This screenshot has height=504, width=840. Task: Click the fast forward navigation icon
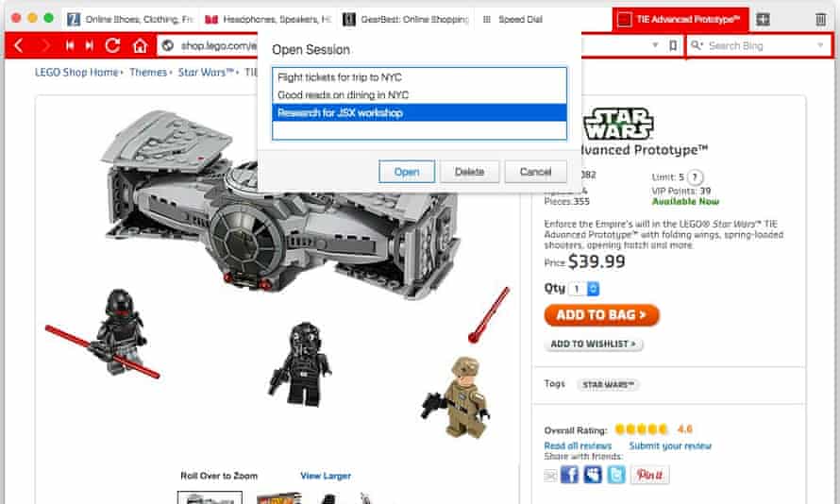[x=90, y=45]
